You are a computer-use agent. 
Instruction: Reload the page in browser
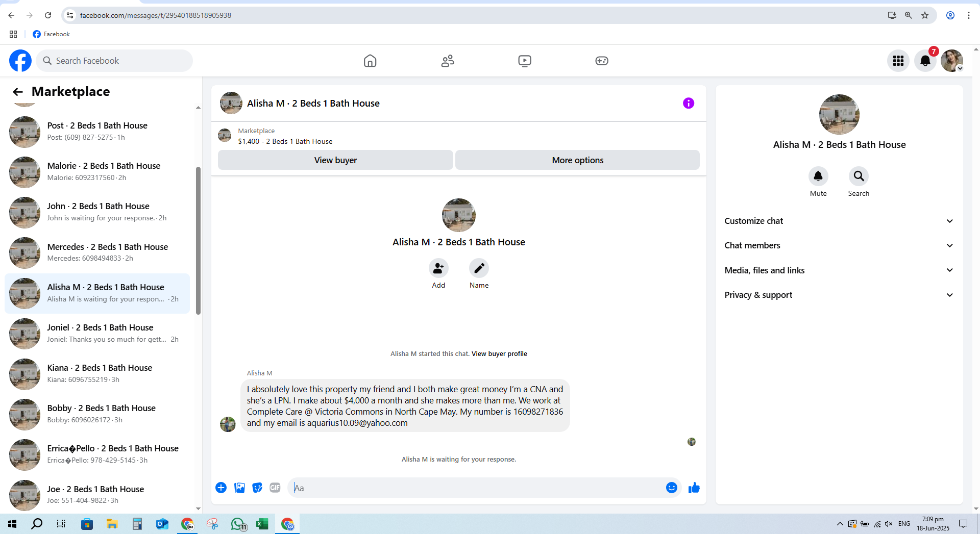[48, 15]
